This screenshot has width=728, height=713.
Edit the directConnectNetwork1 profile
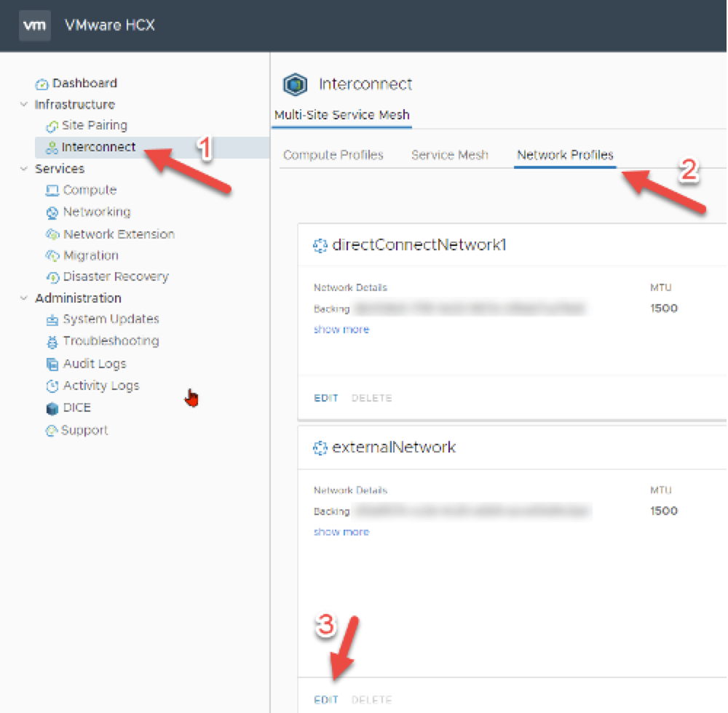point(326,398)
